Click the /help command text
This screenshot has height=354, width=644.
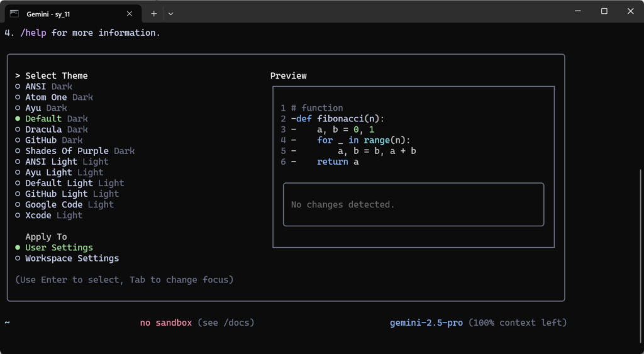point(34,33)
